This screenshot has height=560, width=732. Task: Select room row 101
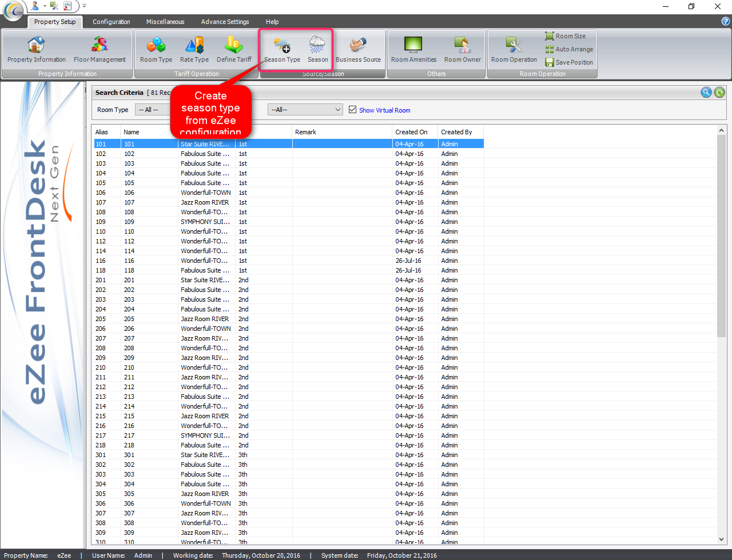tap(289, 144)
